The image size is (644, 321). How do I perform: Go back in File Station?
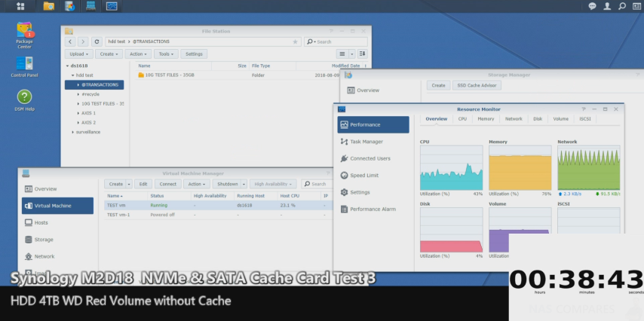click(x=70, y=41)
